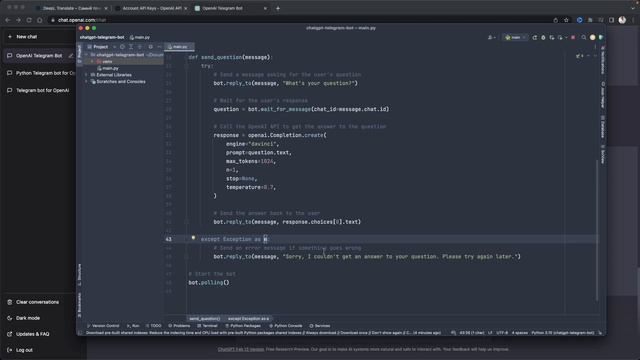Click Collapse All icon in Project panel
640x360 pixels.
coord(140,47)
